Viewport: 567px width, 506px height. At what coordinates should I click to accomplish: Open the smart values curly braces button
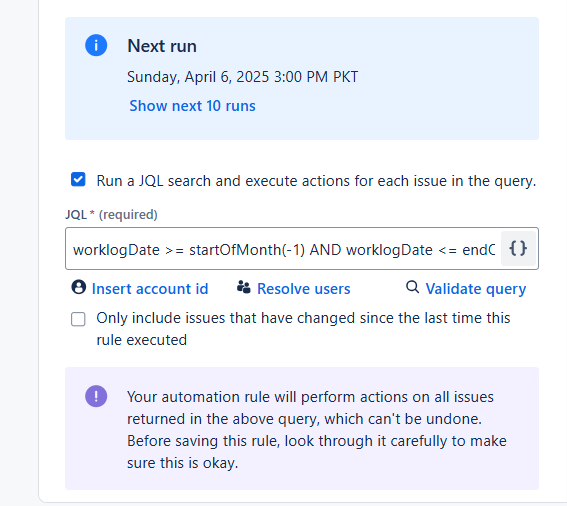(x=518, y=248)
